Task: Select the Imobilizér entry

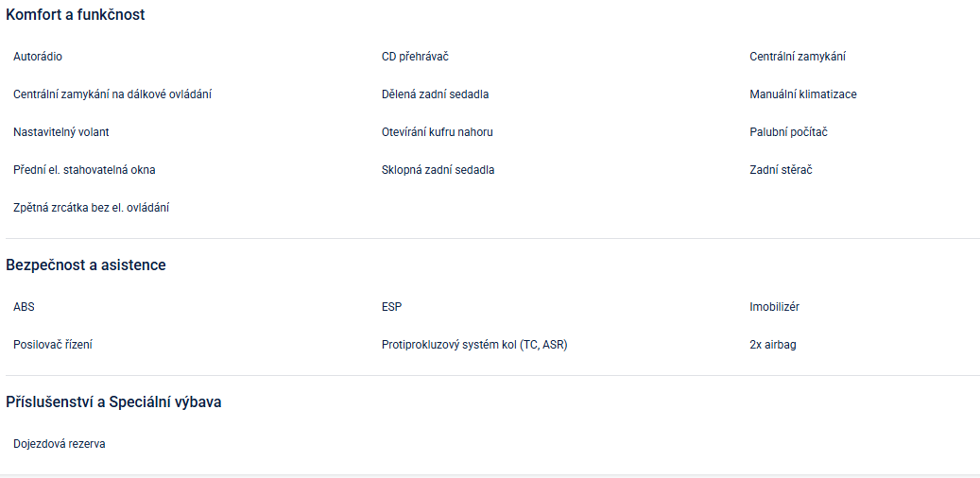Action: (x=775, y=307)
